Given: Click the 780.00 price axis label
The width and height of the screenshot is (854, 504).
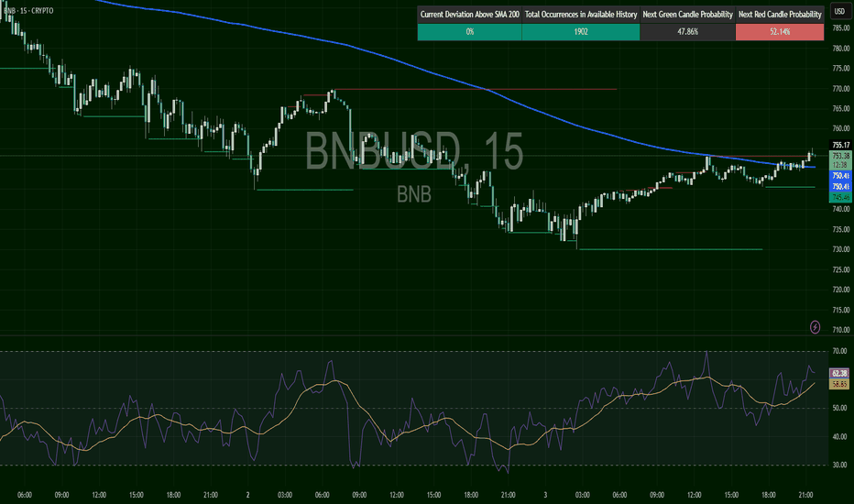Looking at the screenshot, I should click(840, 49).
